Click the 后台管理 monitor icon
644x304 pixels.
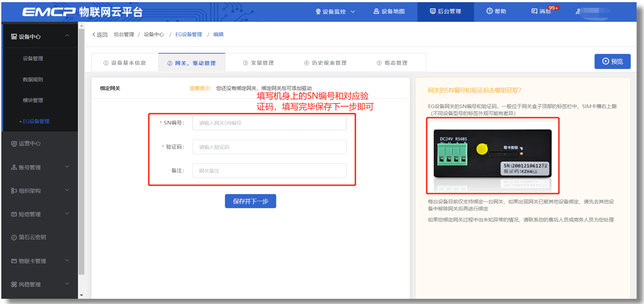[x=432, y=11]
